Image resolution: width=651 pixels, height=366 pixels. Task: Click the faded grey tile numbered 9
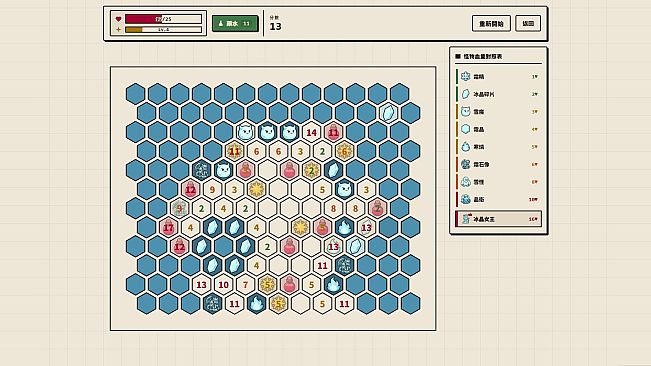(179, 208)
